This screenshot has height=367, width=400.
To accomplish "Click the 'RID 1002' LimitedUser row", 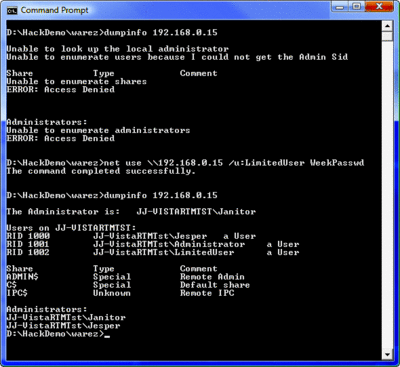I will coord(153,252).
